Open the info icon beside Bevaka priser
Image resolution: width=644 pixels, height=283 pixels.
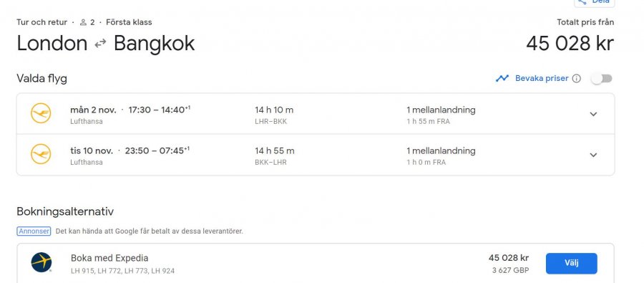577,79
